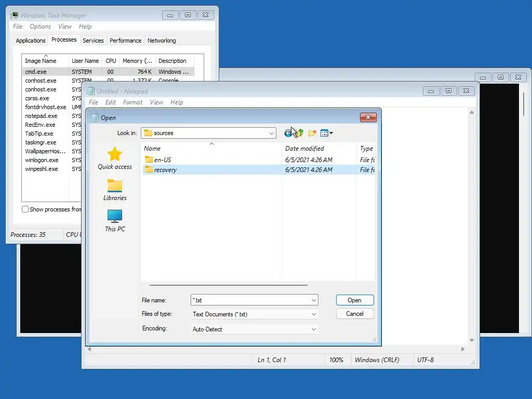The image size is (532, 399).
Task: Click the Processes: 35 status text
Action: [x=28, y=235]
